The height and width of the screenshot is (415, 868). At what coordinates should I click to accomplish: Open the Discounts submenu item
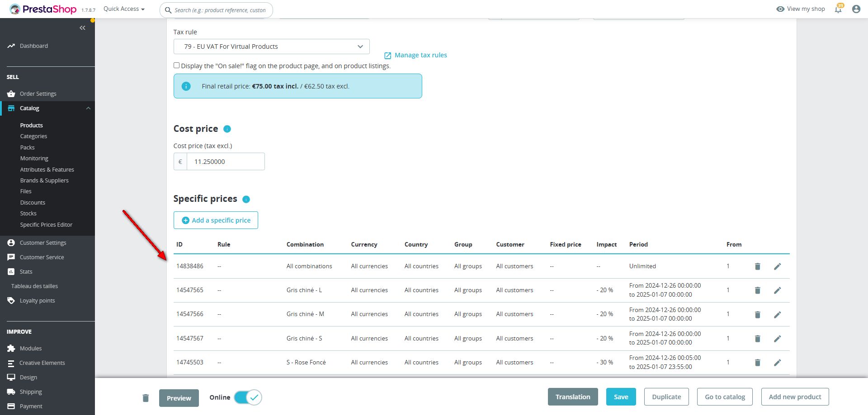tap(33, 203)
